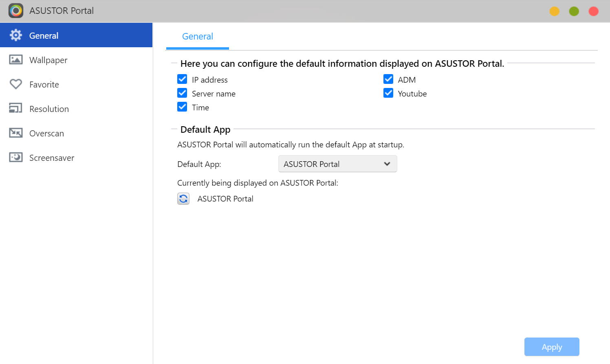Click the 'Currently being displayed on ASUSTOR Portal:' text
This screenshot has width=610, height=364.
[x=258, y=183]
